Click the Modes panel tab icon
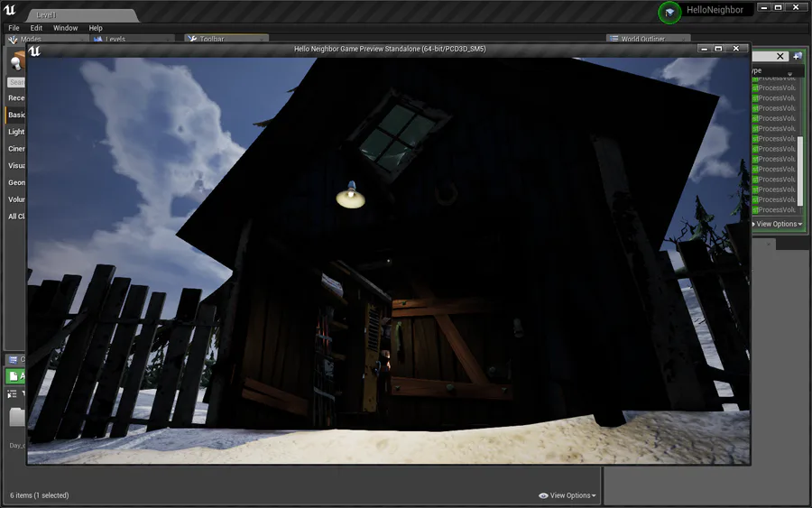Image resolution: width=812 pixels, height=508 pixels. [13, 40]
